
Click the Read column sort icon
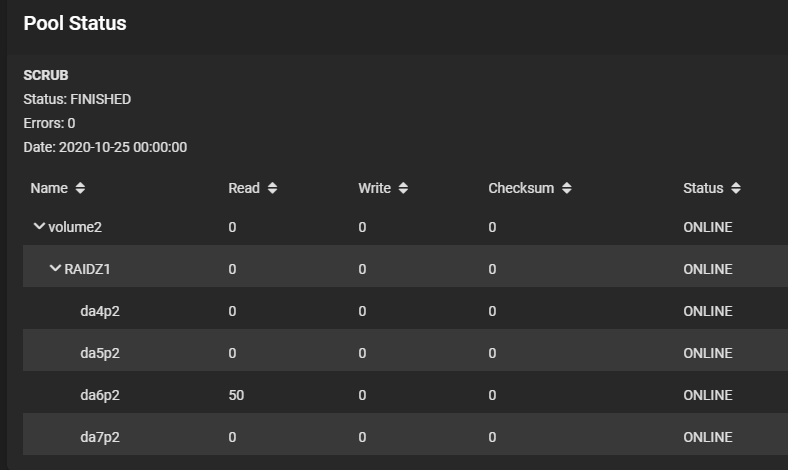[x=272, y=188]
